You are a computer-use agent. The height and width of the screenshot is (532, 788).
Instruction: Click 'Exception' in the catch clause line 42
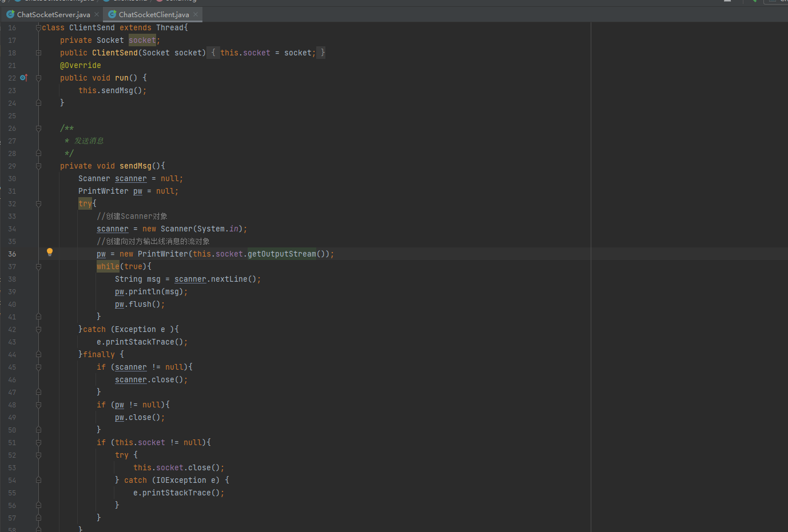pyautogui.click(x=136, y=329)
